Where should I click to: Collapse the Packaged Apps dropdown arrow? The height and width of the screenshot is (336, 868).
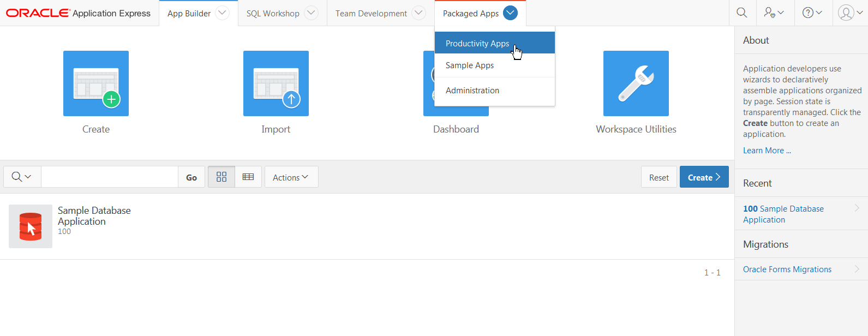pyautogui.click(x=510, y=13)
